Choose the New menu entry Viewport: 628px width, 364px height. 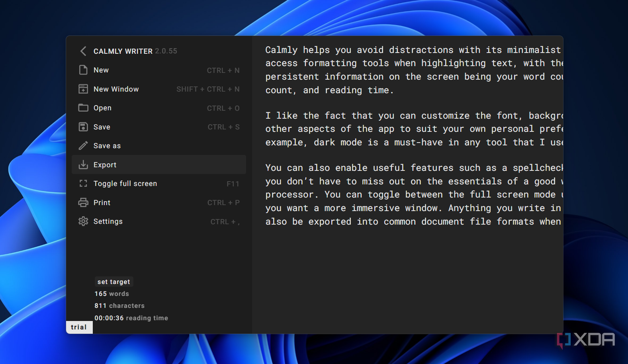click(159, 70)
